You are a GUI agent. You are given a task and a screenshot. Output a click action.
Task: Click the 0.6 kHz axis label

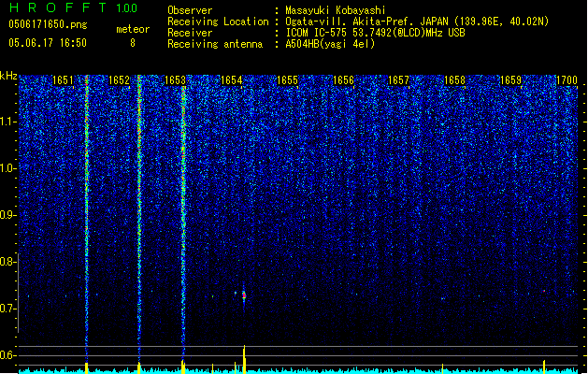[x=7, y=355]
